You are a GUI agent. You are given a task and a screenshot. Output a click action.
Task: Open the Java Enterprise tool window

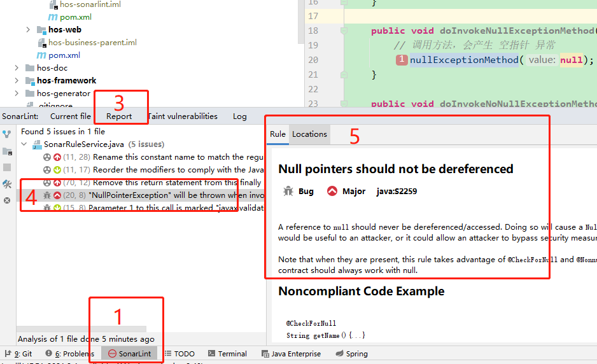[x=291, y=354]
